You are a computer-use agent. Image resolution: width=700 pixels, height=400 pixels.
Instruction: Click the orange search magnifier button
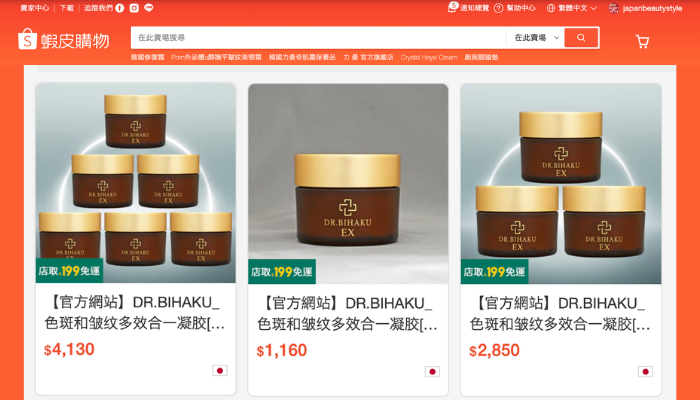581,38
